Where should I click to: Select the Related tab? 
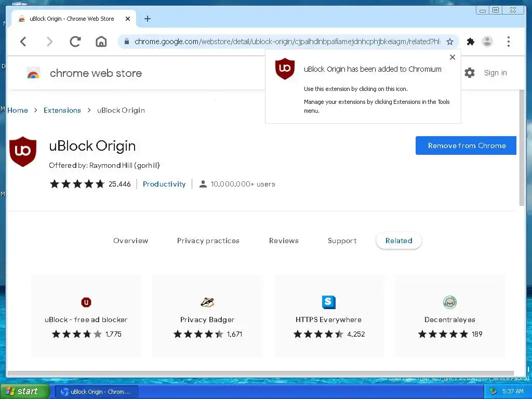click(x=398, y=241)
